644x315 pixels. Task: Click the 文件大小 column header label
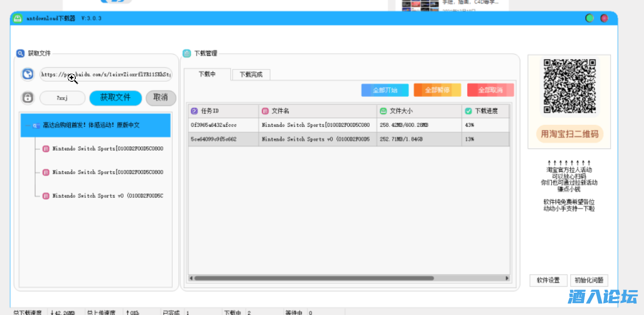(x=401, y=111)
